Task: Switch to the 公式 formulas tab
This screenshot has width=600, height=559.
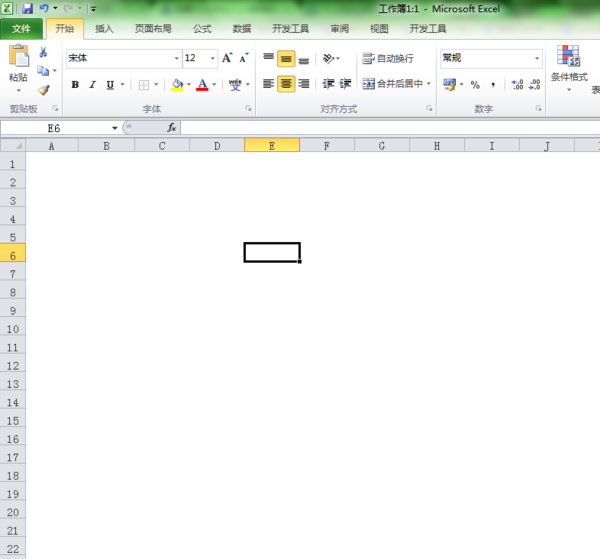Action: click(x=202, y=29)
